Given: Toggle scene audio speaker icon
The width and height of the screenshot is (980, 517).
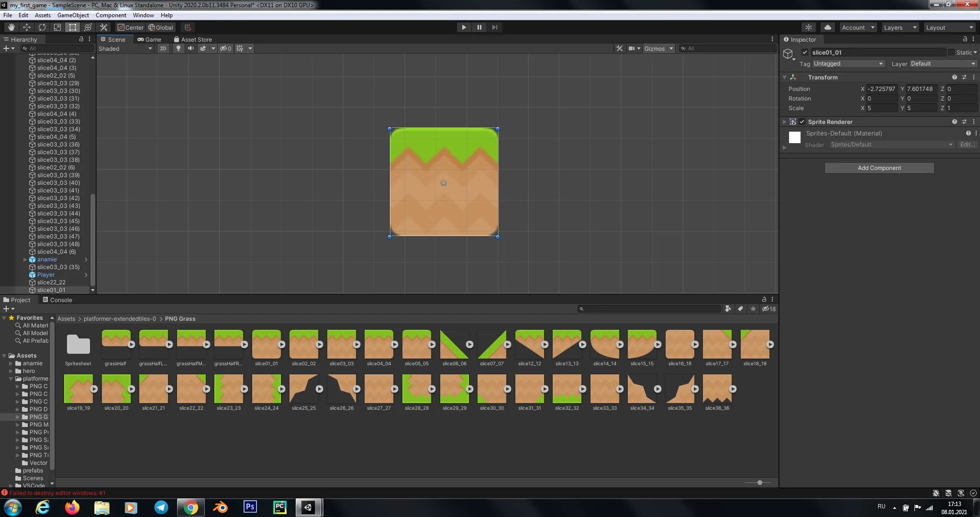Looking at the screenshot, I should (191, 48).
